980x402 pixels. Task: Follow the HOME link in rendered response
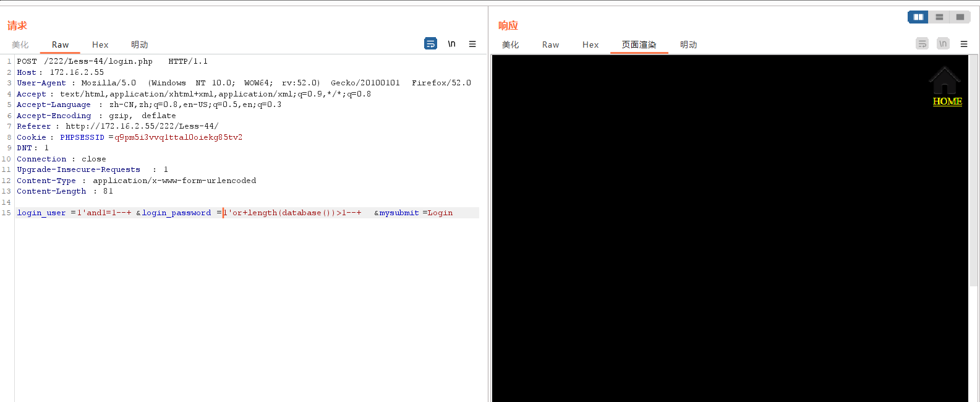[947, 101]
